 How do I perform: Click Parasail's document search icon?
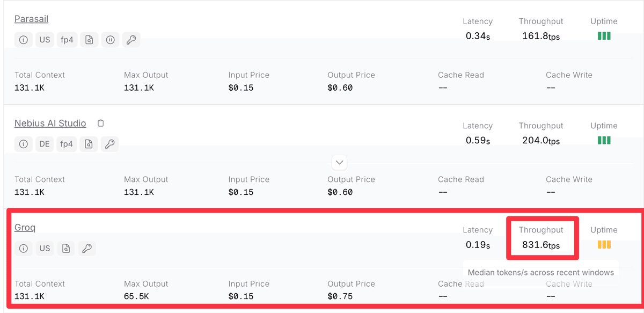click(x=89, y=40)
